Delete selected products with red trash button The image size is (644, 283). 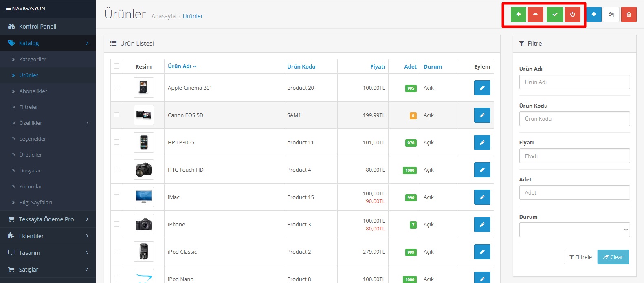629,14
